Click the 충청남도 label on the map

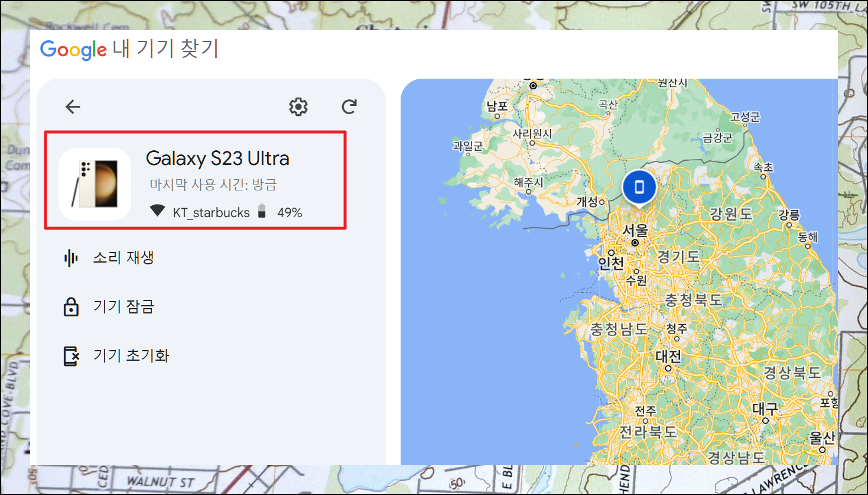click(x=619, y=329)
